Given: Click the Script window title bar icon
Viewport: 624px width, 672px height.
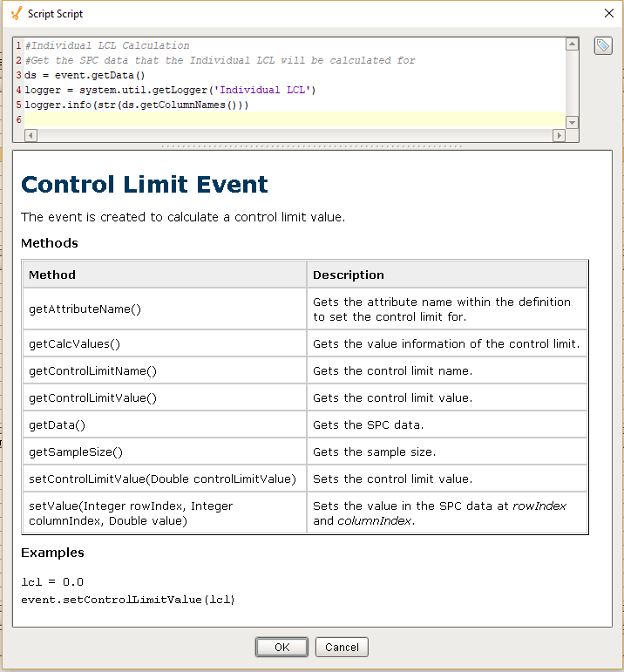Looking at the screenshot, I should pos(15,14).
